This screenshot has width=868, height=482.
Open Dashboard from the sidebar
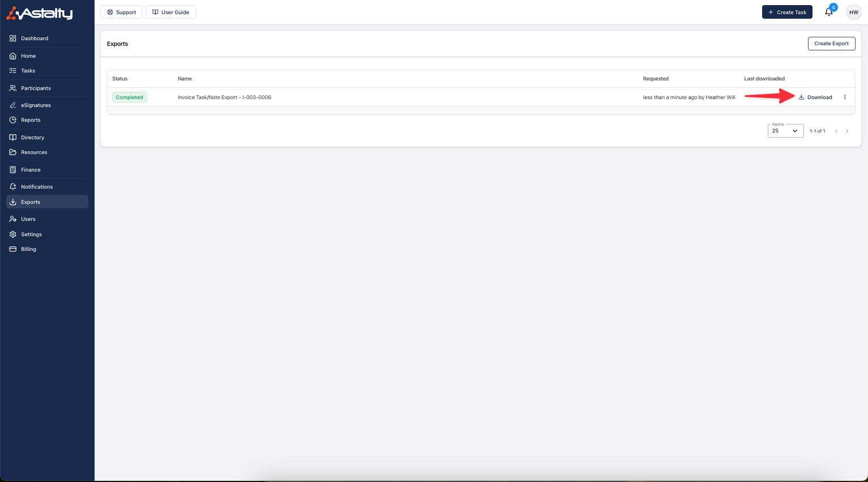pos(35,39)
